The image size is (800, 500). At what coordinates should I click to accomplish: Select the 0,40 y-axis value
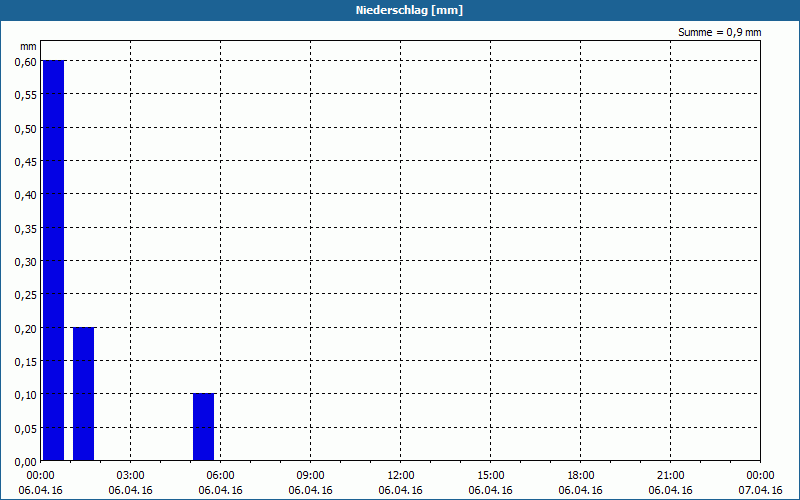tap(26, 195)
